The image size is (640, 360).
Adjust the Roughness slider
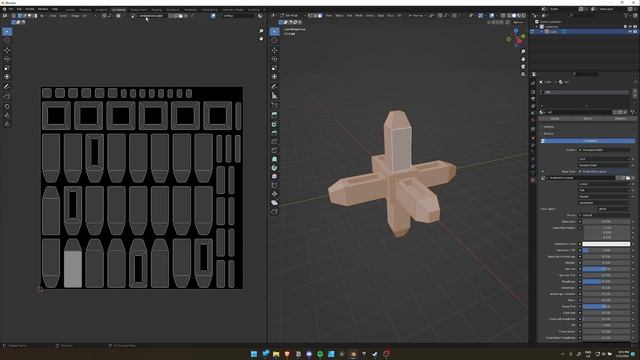tap(606, 281)
